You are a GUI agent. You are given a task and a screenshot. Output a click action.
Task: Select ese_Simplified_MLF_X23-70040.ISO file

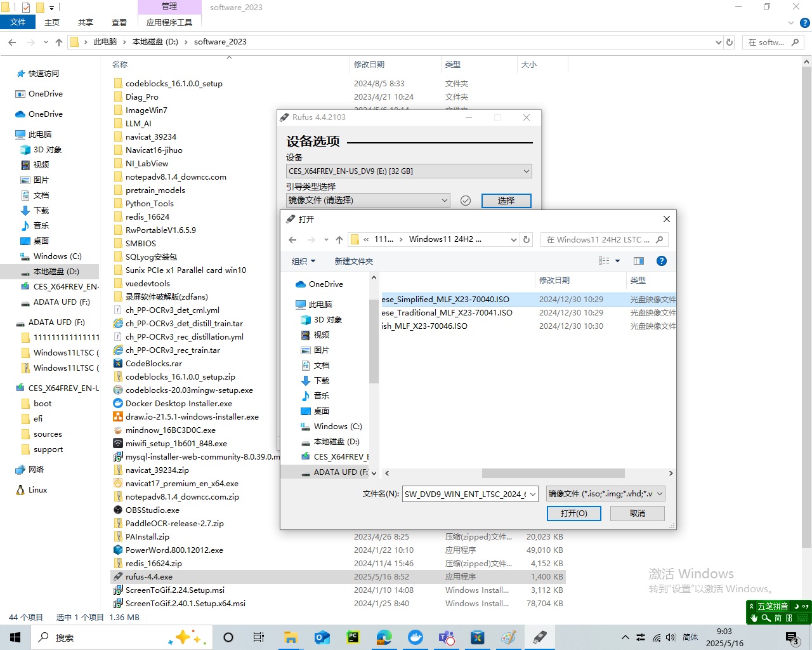coord(445,300)
